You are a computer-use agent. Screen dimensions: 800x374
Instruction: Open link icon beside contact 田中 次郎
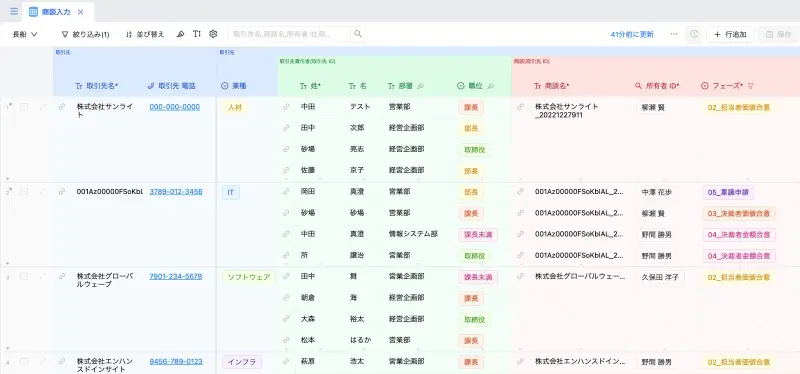[x=286, y=128]
